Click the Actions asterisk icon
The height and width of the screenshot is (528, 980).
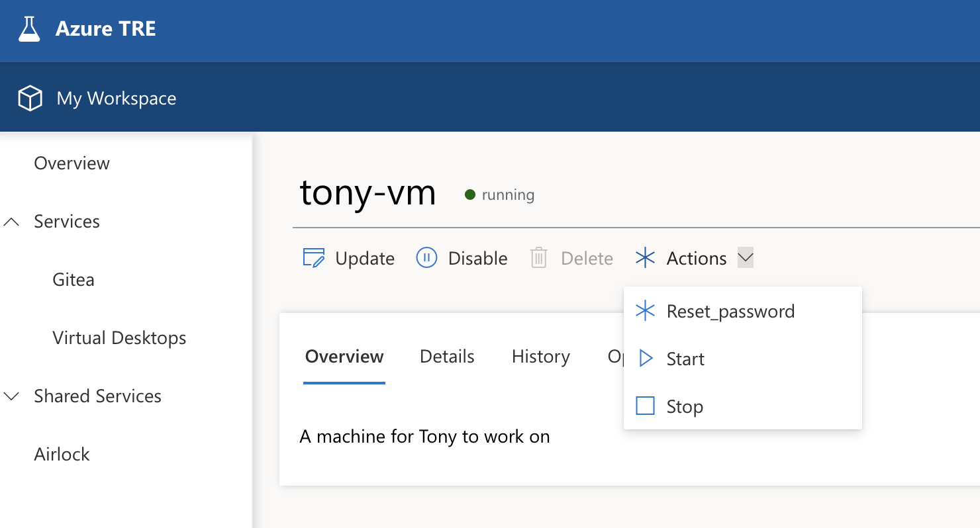(x=645, y=257)
